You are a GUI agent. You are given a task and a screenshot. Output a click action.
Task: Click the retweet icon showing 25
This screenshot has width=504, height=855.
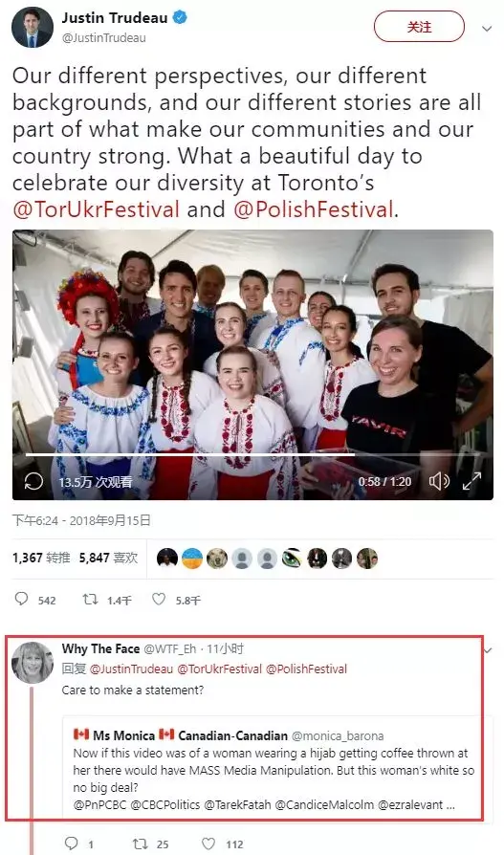(141, 844)
